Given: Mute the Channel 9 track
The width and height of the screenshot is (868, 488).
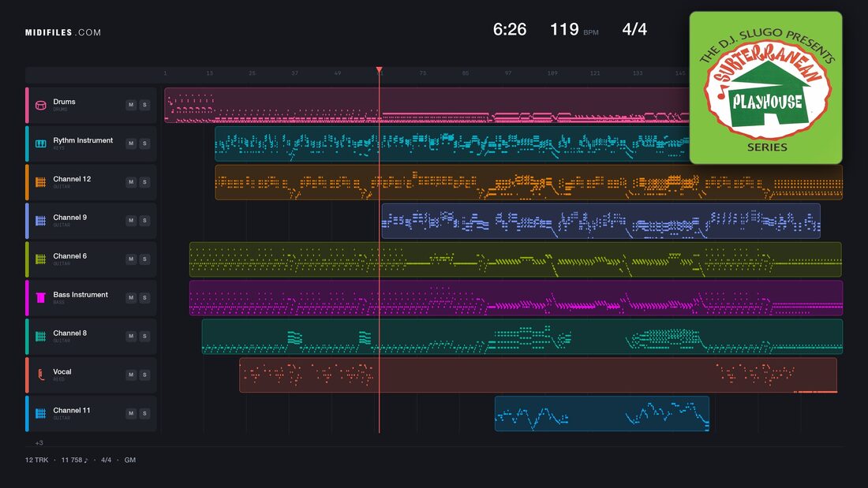Looking at the screenshot, I should coord(131,220).
